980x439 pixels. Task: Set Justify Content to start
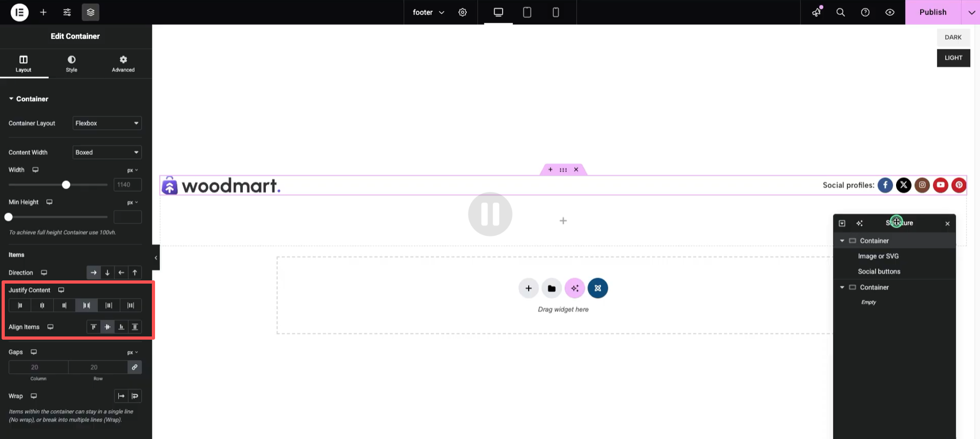click(20, 305)
